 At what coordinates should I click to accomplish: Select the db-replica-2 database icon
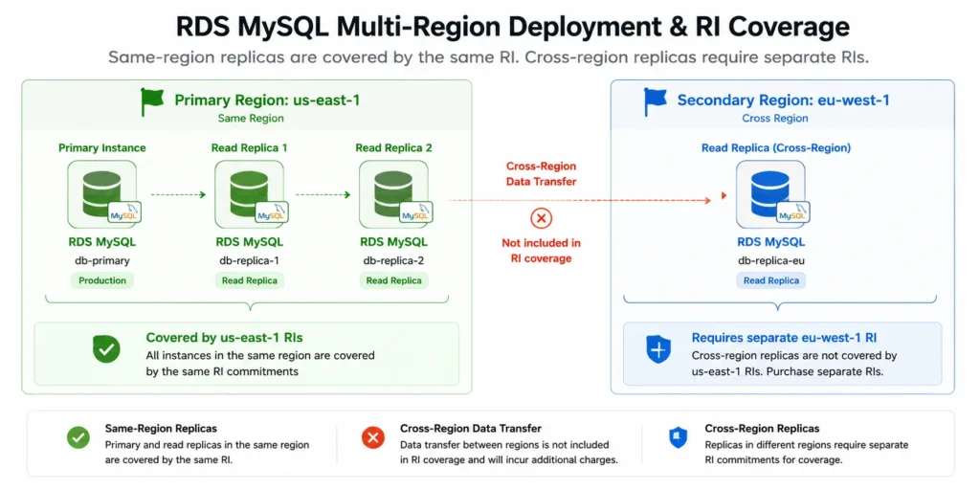[393, 194]
